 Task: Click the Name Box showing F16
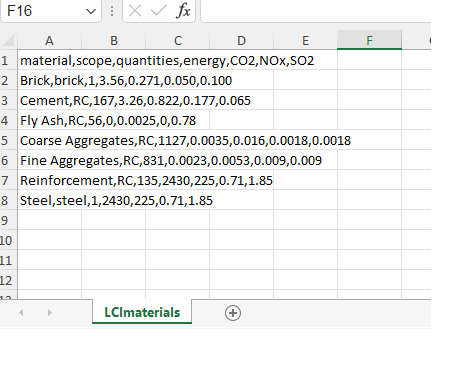(x=50, y=11)
